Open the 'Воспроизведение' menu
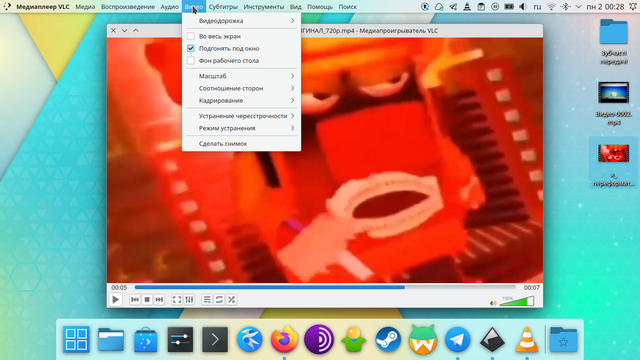Image resolution: width=640 pixels, height=360 pixels. pyautogui.click(x=128, y=7)
